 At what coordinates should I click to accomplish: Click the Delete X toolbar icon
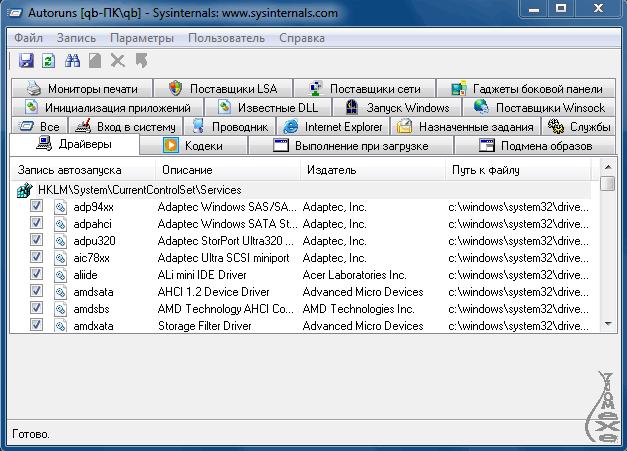point(118,61)
